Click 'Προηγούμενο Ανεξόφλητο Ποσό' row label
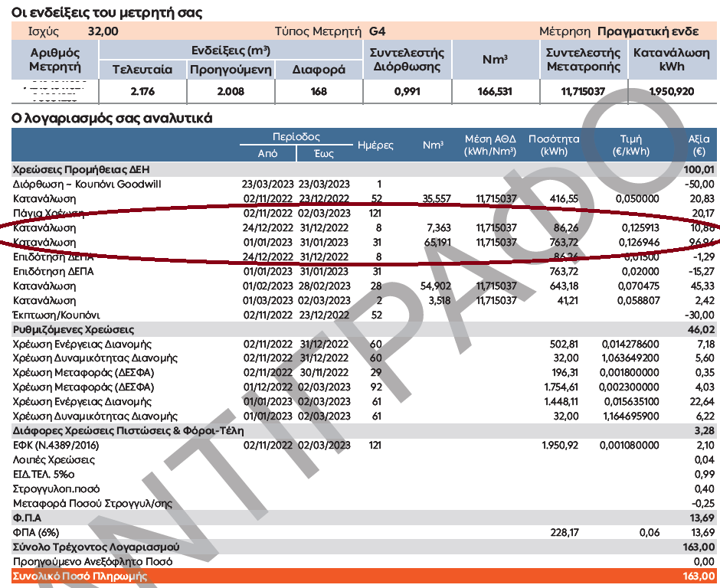Viewport: 720px width, 588px height. (x=93, y=562)
